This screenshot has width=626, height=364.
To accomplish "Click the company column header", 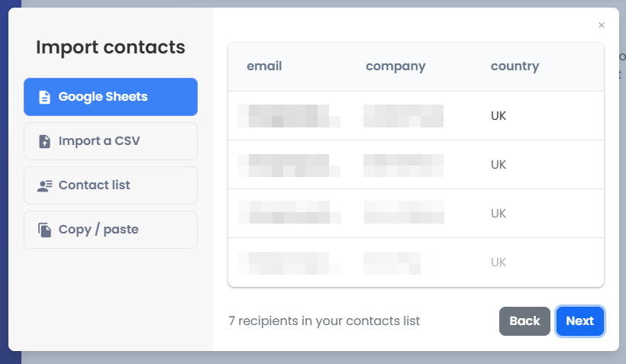I will [x=395, y=66].
